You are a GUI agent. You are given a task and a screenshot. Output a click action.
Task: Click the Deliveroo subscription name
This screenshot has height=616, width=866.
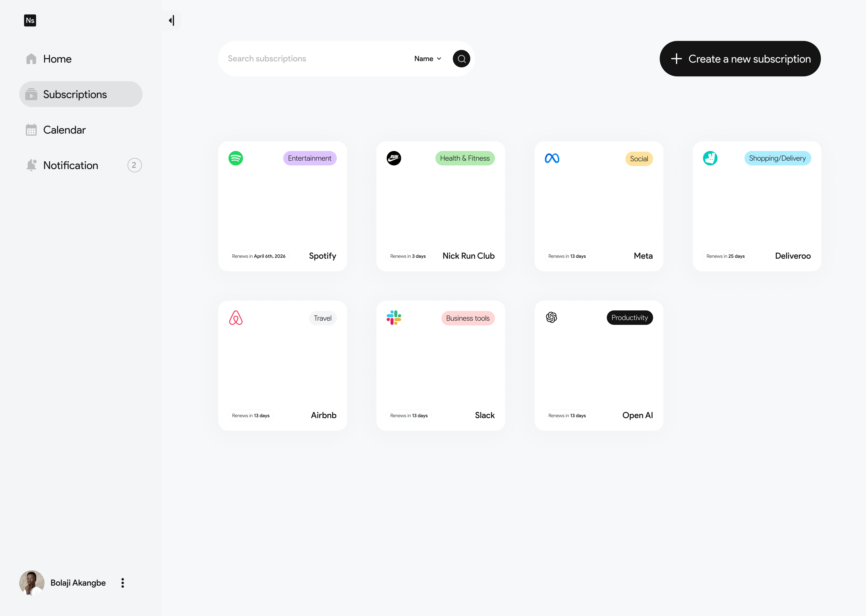click(793, 256)
